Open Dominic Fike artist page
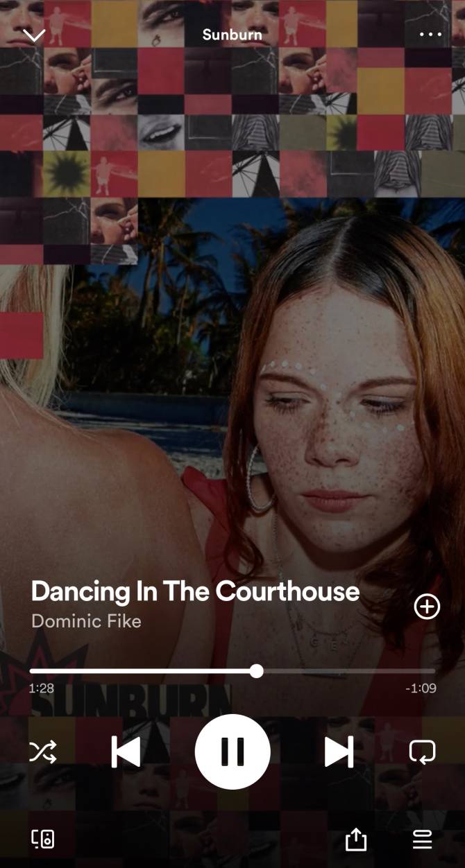The width and height of the screenshot is (465, 868). [86, 620]
